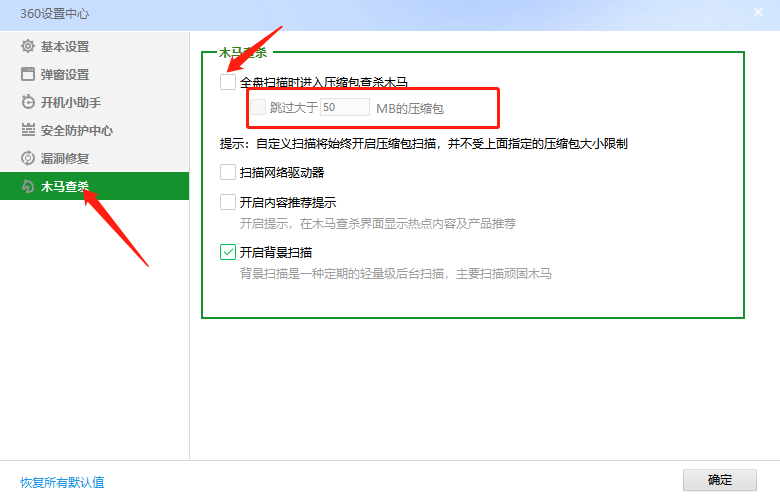The image size is (780, 500).
Task: Enable 全盘扫描时进入压缩包查杀木马 checkbox
Action: click(x=228, y=82)
